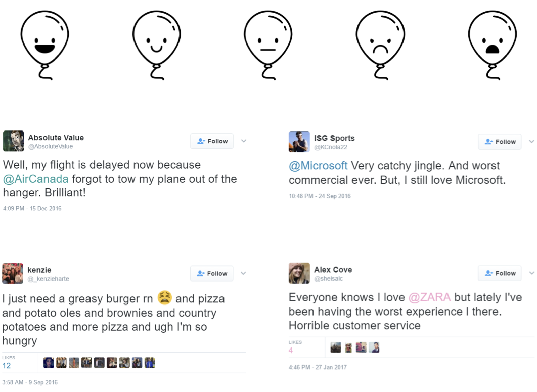
Task: Follow Alex Cove's account
Action: (500, 273)
